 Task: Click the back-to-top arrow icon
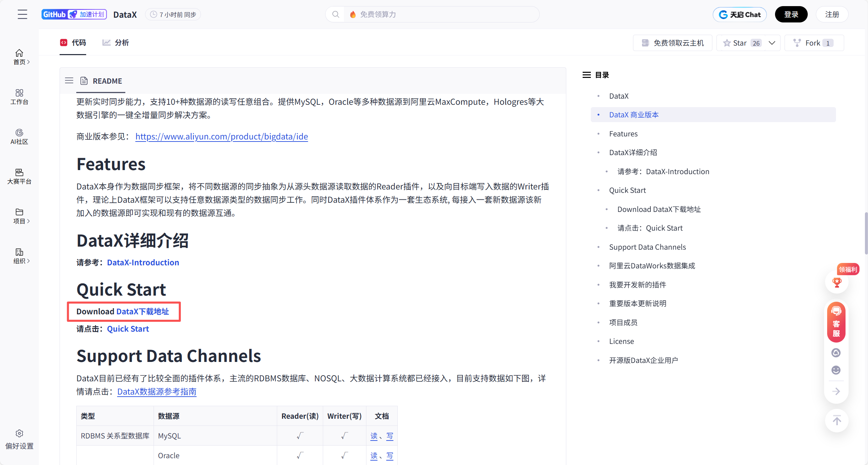point(837,420)
